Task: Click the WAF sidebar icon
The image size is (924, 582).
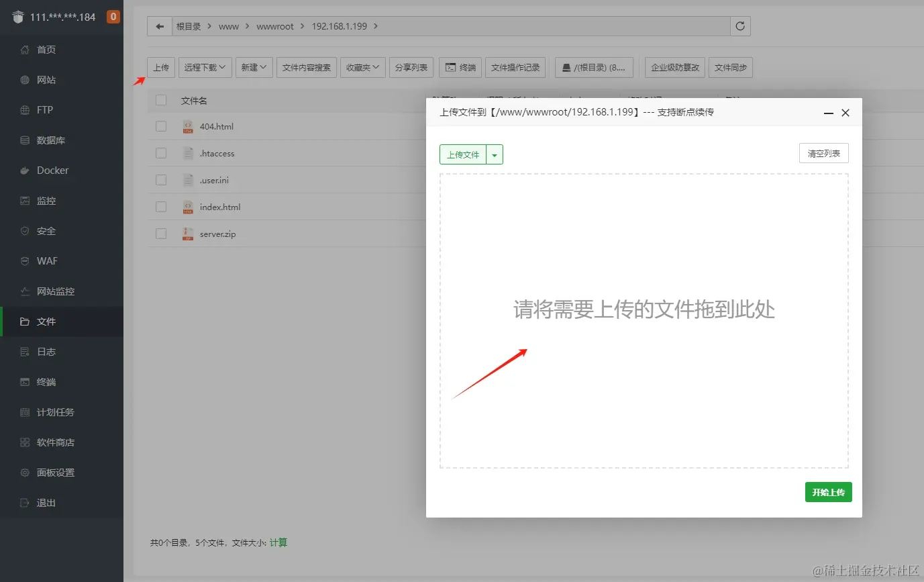Action: pos(25,261)
